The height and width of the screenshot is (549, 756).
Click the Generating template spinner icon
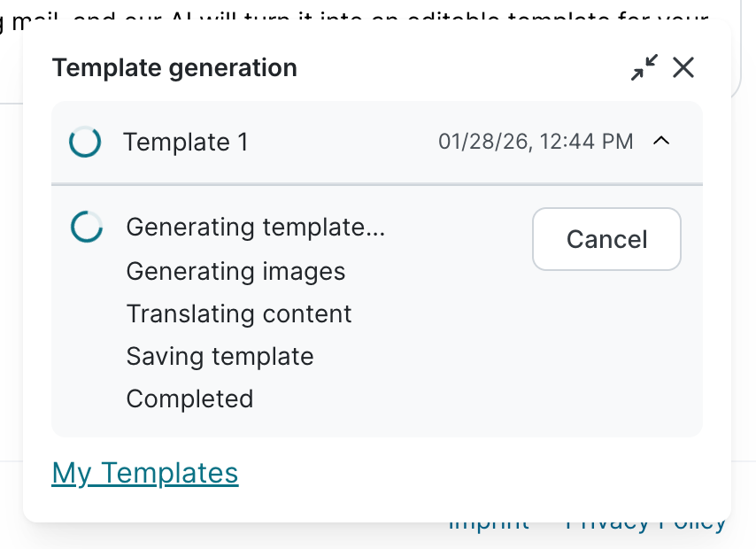click(87, 227)
